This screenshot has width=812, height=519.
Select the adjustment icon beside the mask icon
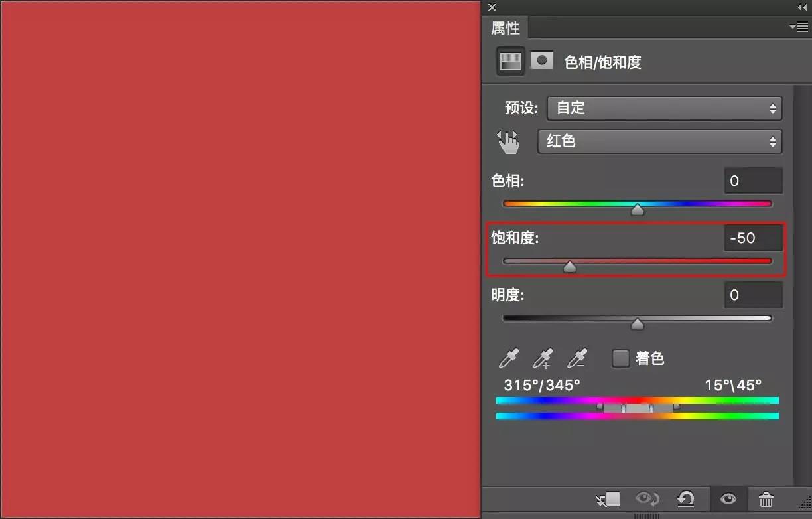point(511,61)
